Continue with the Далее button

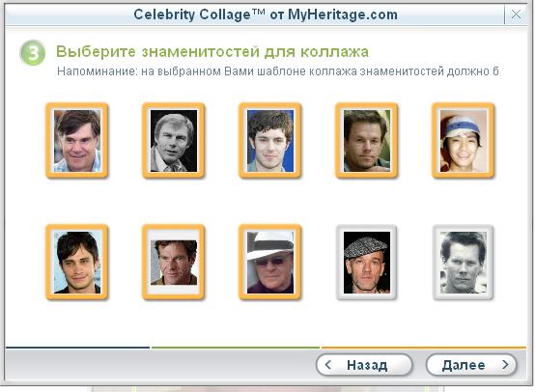click(x=471, y=365)
